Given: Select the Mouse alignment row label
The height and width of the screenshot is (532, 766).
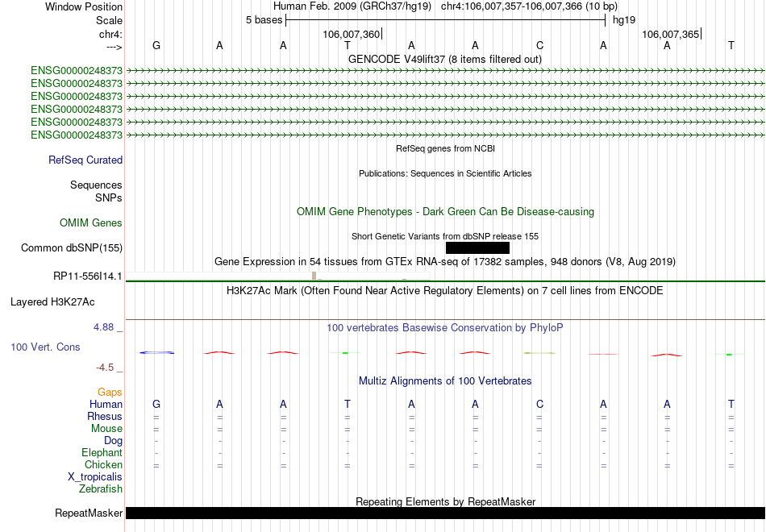Looking at the screenshot, I should point(106,429).
